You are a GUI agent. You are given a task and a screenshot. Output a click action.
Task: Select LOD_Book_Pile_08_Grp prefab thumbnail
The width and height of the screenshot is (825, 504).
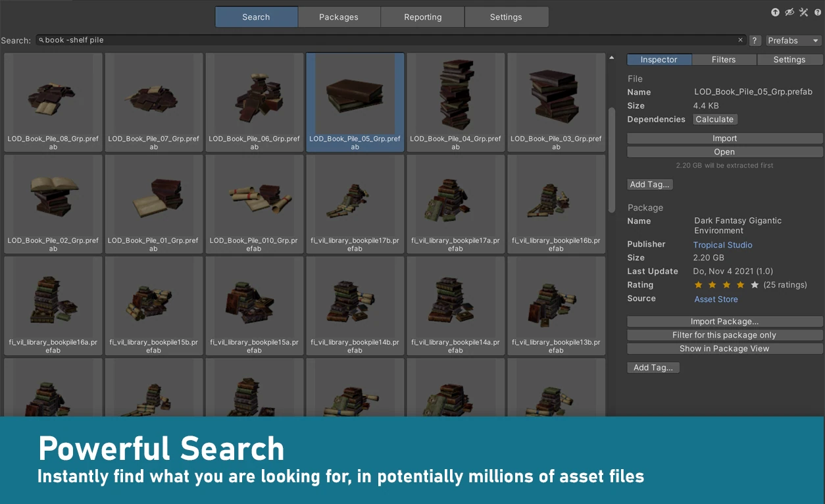point(53,103)
